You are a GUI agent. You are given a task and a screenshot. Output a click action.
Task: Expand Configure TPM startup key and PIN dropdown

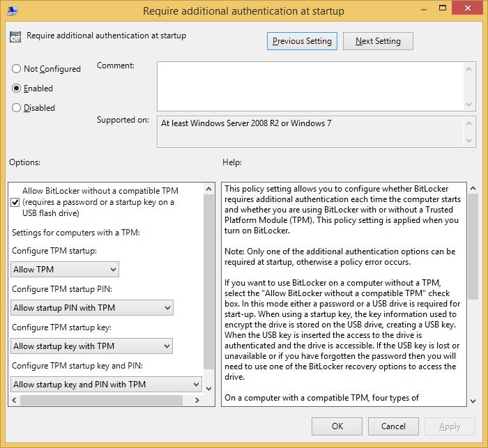click(106, 385)
